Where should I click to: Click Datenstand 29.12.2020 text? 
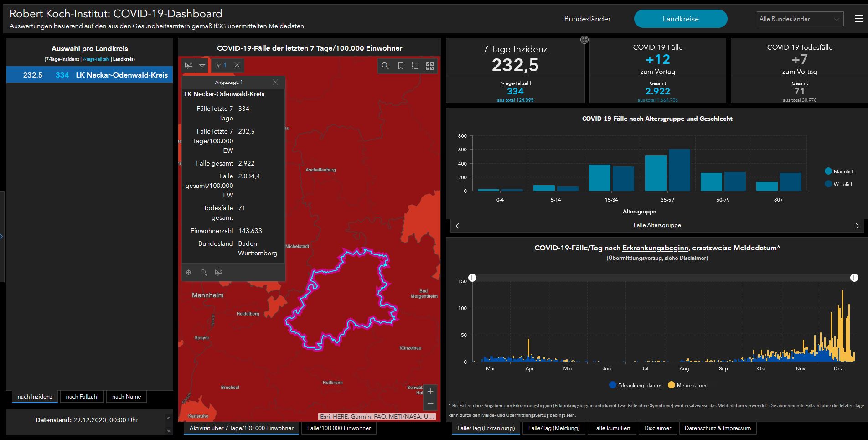87,420
